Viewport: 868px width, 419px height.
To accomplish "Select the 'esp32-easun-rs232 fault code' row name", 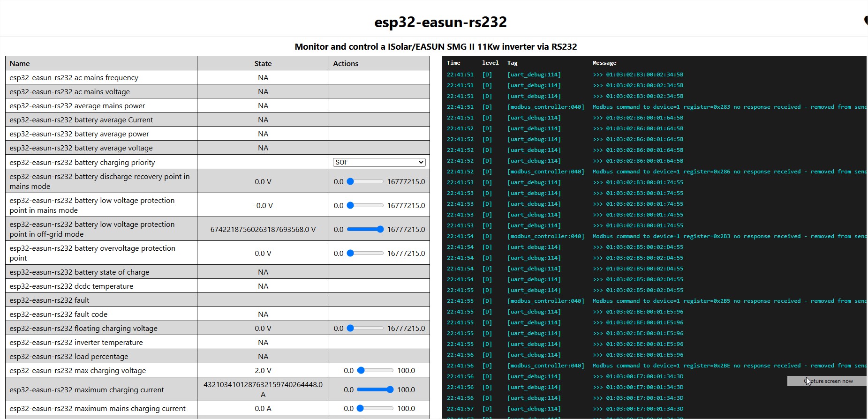I will (x=59, y=314).
